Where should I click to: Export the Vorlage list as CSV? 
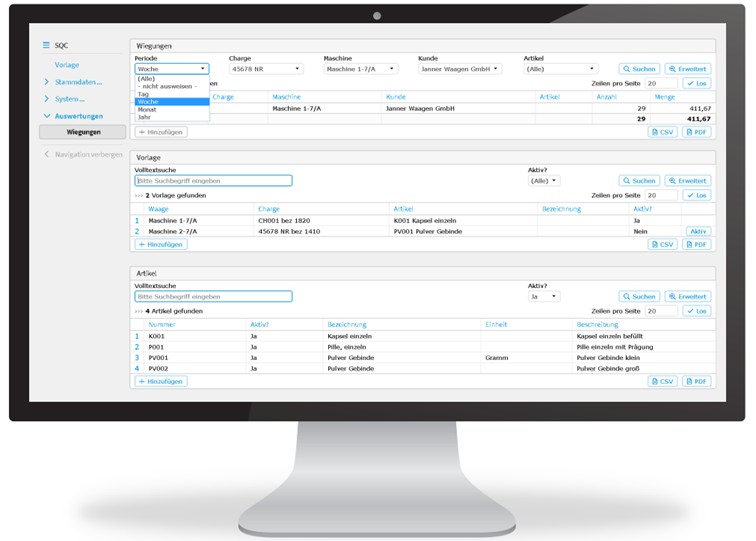[662, 244]
